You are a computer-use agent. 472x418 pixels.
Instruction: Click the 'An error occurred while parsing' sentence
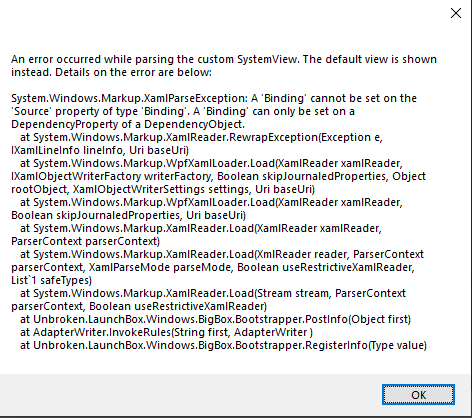point(224,59)
